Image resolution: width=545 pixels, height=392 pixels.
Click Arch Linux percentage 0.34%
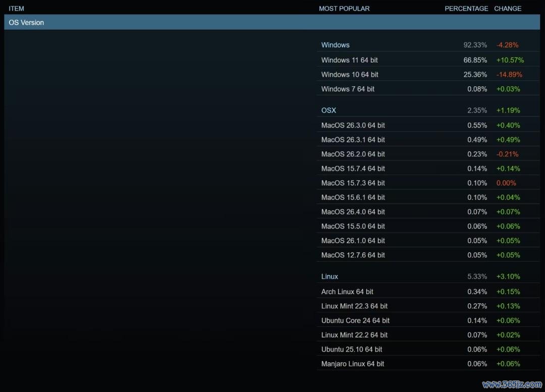[x=477, y=292]
